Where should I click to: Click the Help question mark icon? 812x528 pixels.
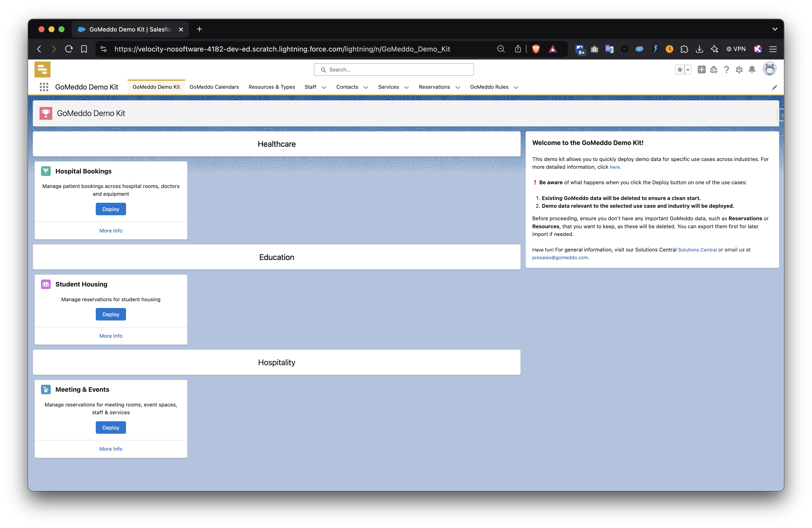tap(726, 69)
